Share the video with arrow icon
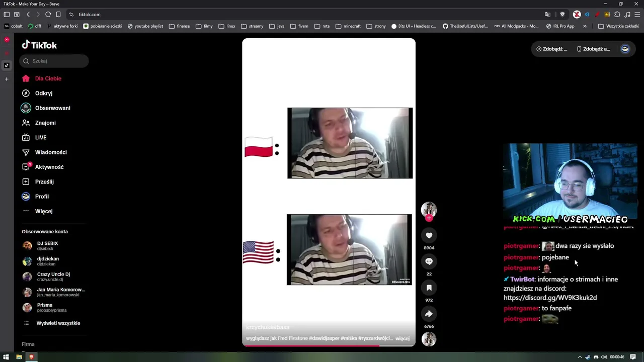This screenshot has width=644, height=362. coord(429,314)
